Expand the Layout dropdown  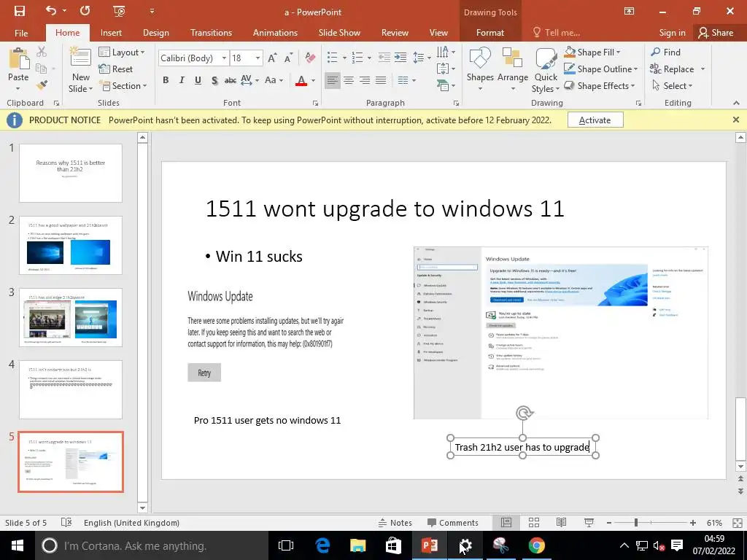(x=122, y=52)
